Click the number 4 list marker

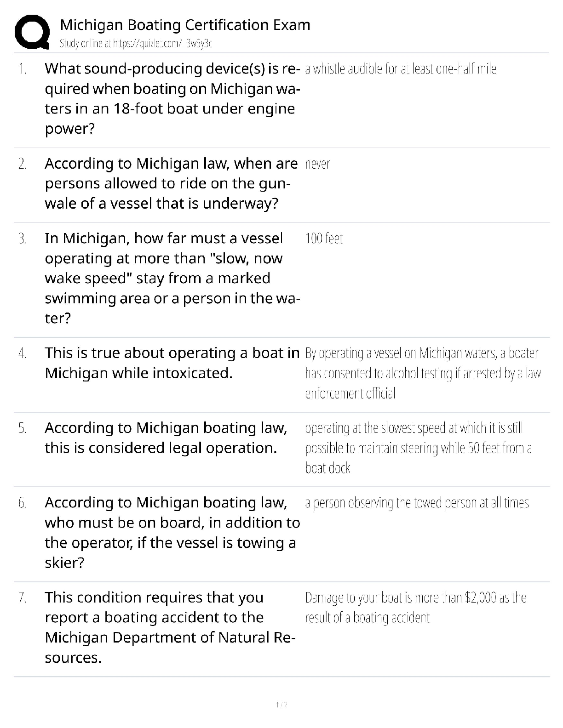pyautogui.click(x=22, y=353)
